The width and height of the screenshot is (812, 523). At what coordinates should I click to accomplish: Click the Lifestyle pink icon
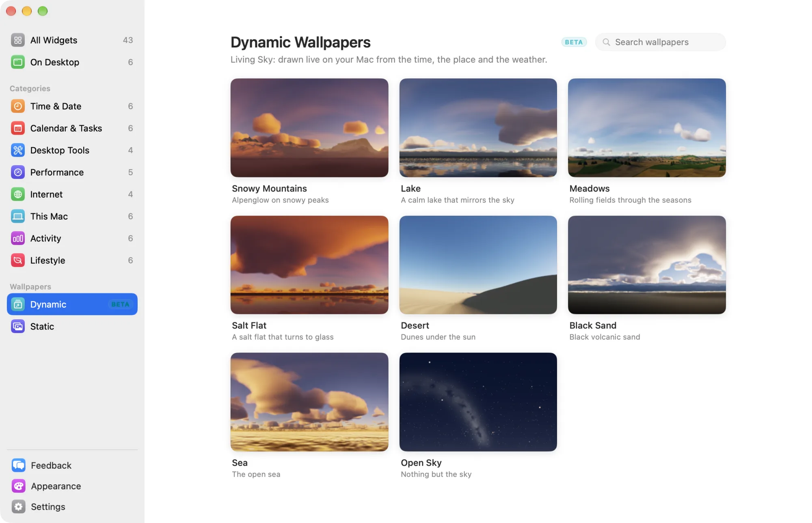tap(17, 260)
